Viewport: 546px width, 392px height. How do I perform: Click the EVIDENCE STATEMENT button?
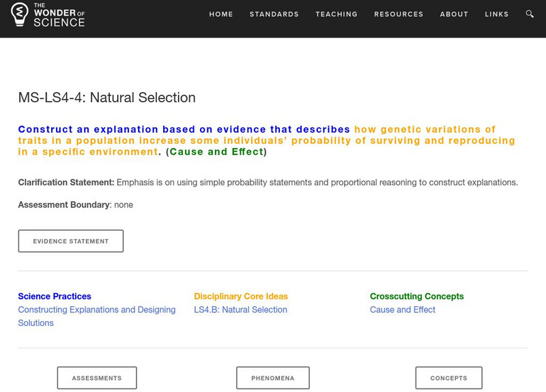coord(71,241)
